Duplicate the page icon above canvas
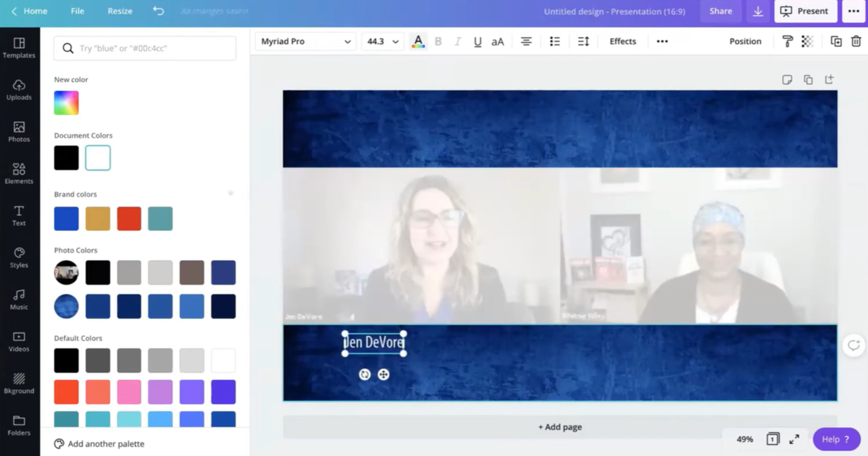The image size is (868, 456). click(x=808, y=80)
